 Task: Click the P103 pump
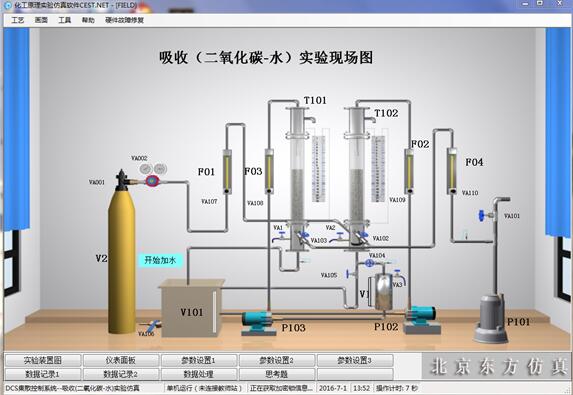coord(258,322)
